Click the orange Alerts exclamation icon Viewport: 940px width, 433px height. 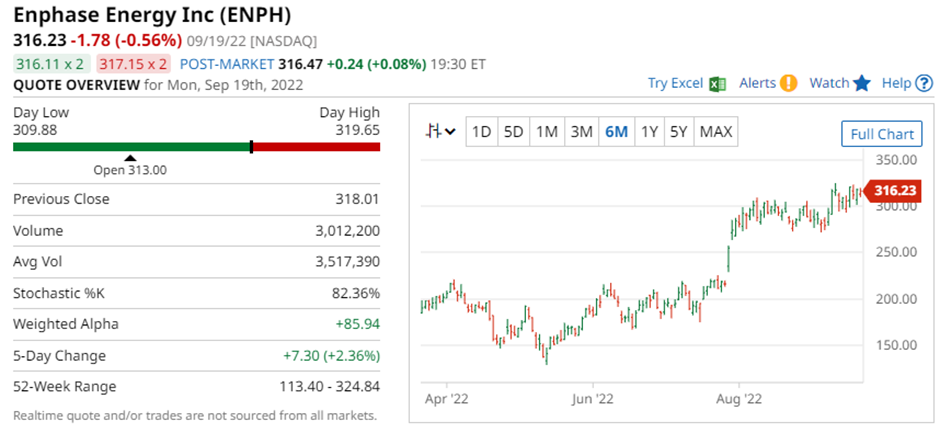(x=789, y=84)
